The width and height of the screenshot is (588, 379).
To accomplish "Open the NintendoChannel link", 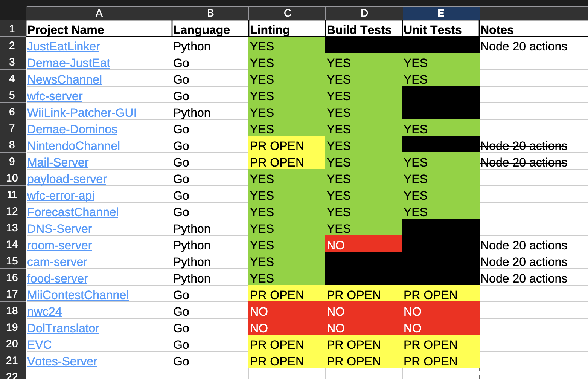I will (73, 146).
